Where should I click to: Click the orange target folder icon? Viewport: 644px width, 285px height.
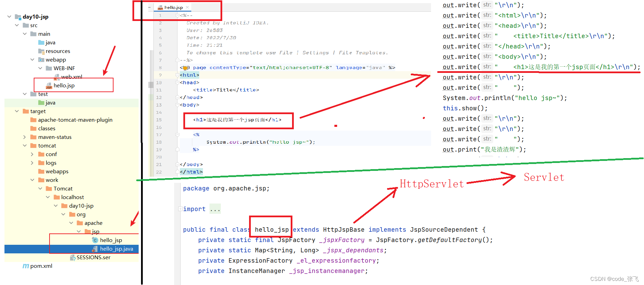(26, 111)
